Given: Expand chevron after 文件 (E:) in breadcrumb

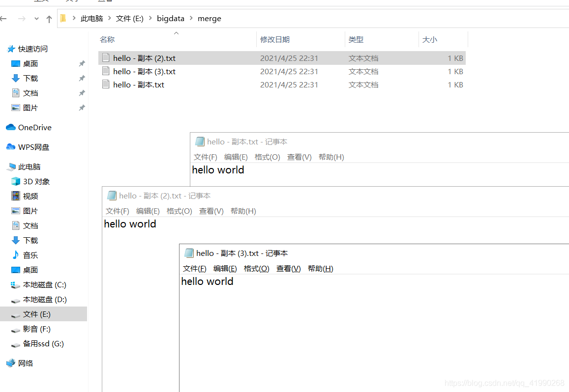Looking at the screenshot, I should click(150, 18).
